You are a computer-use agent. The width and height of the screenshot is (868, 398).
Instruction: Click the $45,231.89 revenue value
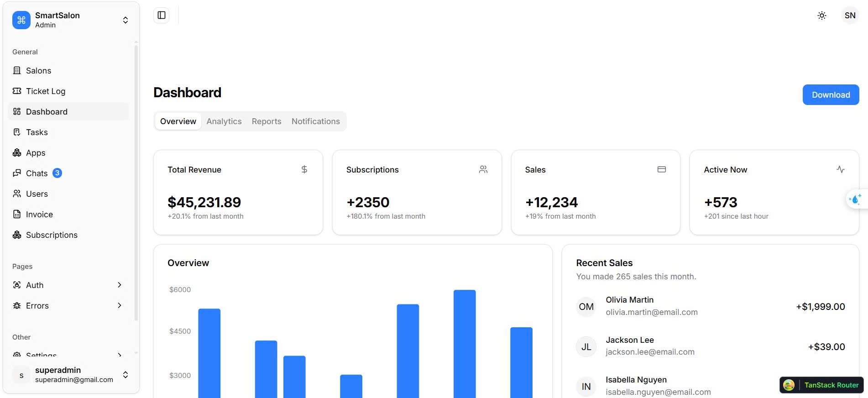click(204, 202)
